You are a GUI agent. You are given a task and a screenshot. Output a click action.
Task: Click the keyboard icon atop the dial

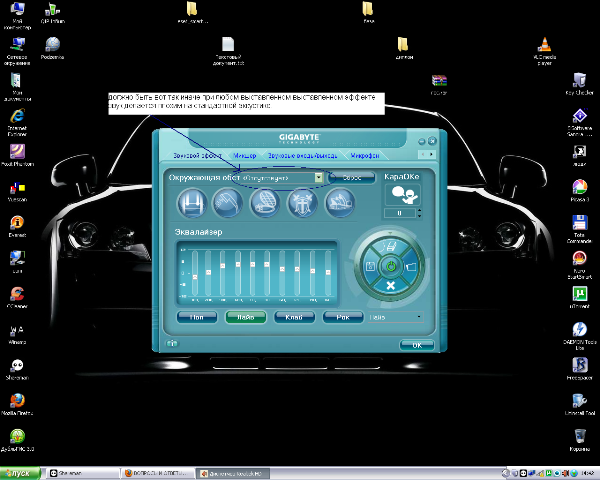(x=390, y=245)
